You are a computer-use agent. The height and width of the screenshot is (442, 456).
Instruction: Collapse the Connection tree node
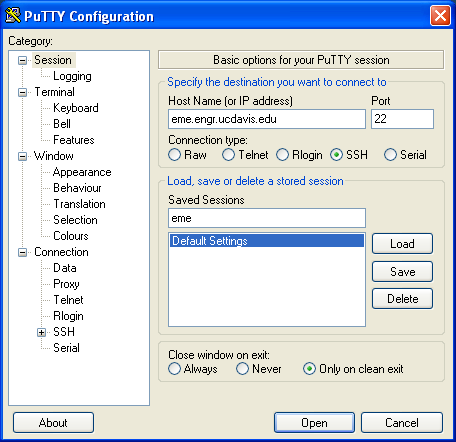22,252
